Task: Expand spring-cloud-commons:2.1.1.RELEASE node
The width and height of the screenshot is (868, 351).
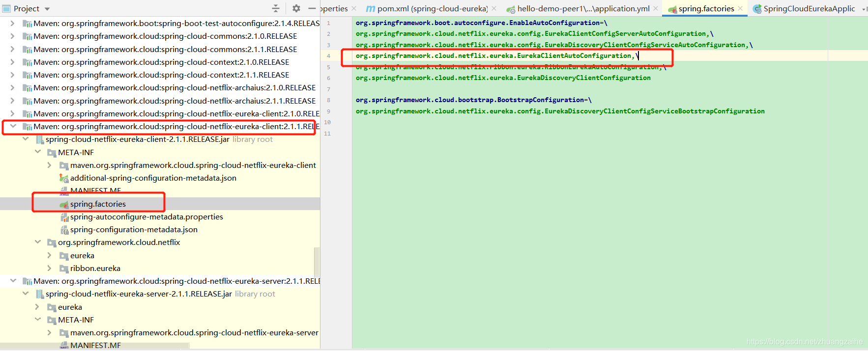Action: [x=13, y=49]
